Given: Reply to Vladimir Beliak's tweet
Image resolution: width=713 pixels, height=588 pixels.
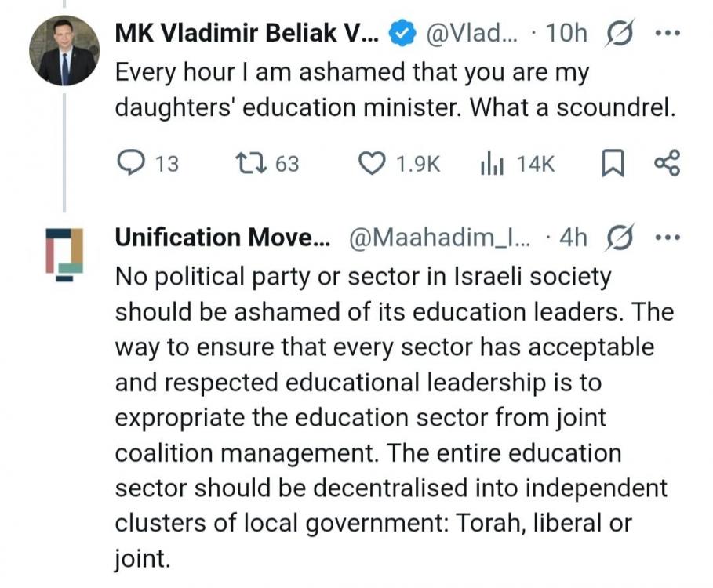Looking at the screenshot, I should click(129, 163).
